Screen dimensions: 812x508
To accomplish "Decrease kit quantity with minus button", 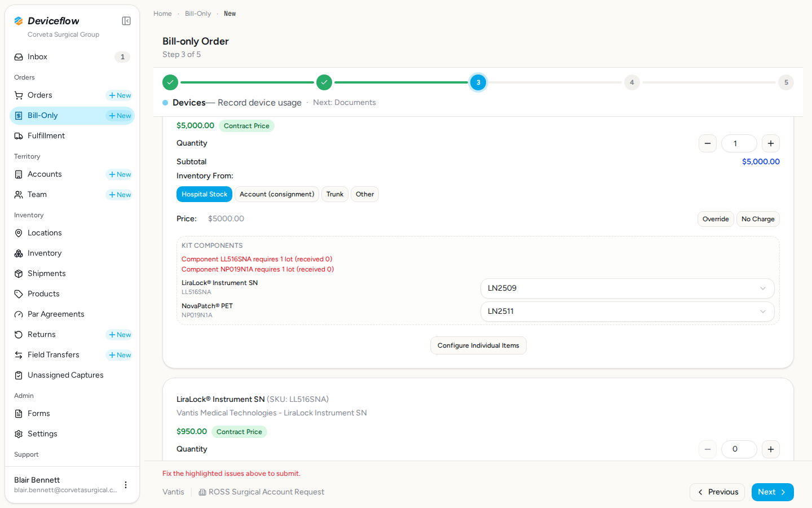I will click(708, 143).
